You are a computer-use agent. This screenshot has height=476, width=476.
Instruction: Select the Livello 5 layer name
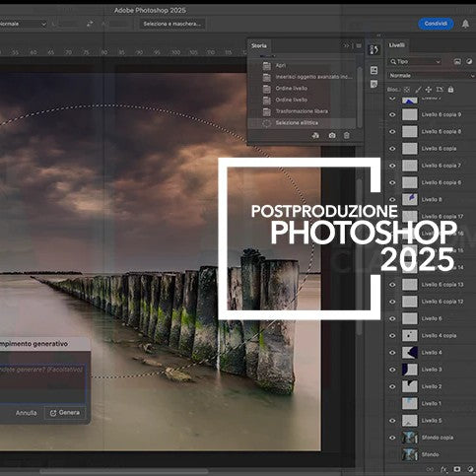432,421
